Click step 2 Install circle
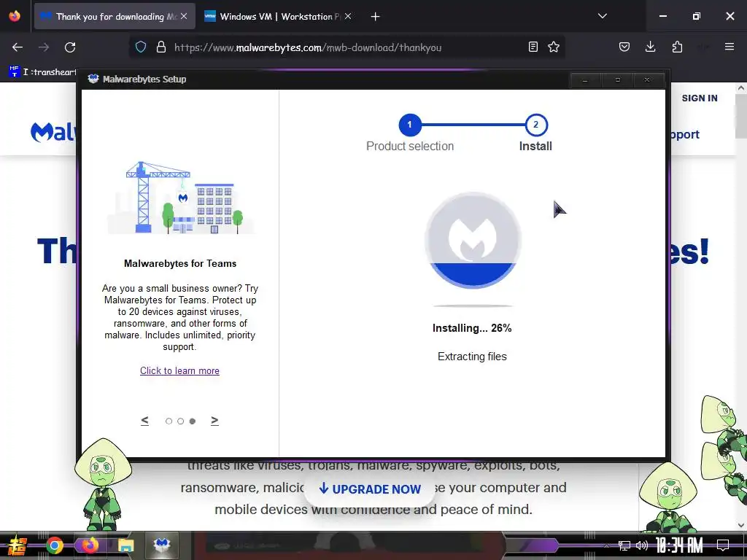The width and height of the screenshot is (747, 560). (536, 125)
